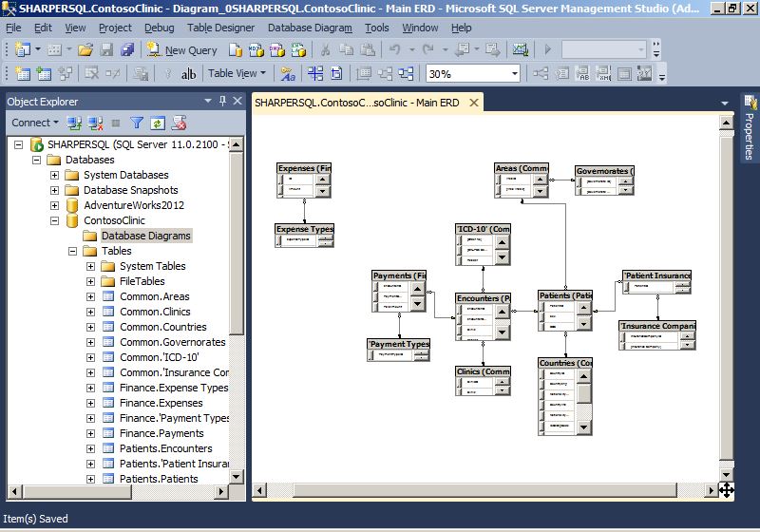Viewport: 760px width, 532px height.
Task: Select the Common.Governorates table
Action: pyautogui.click(x=173, y=342)
